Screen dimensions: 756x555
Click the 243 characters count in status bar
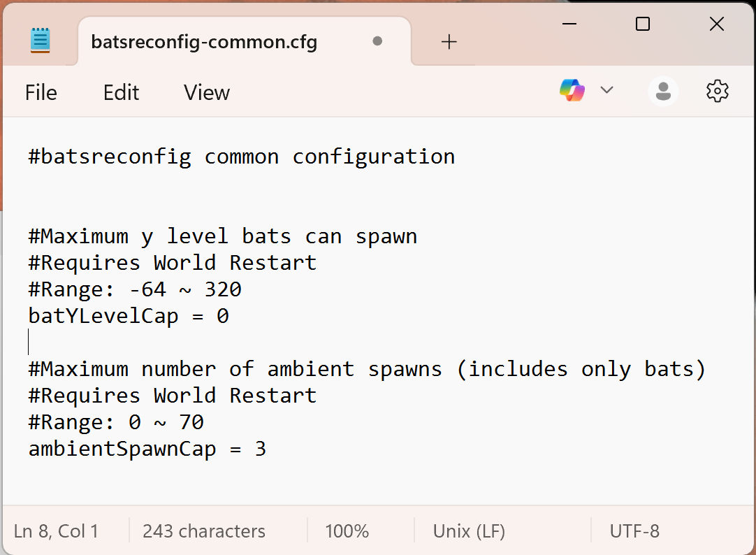click(204, 531)
